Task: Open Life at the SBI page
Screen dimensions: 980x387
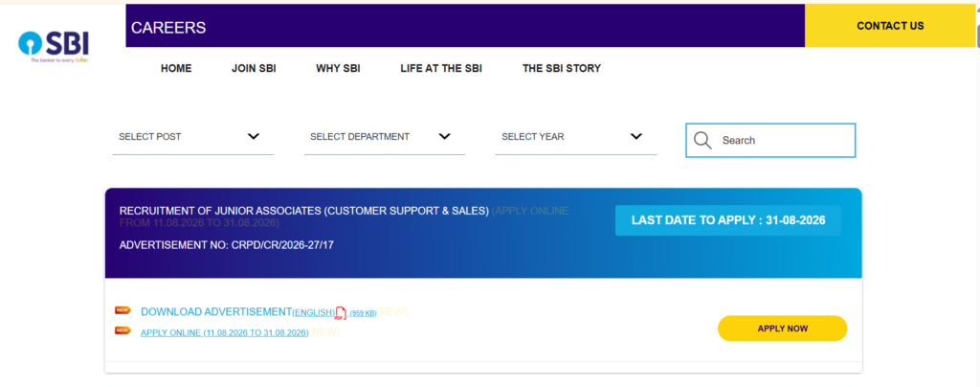Action: [x=441, y=69]
